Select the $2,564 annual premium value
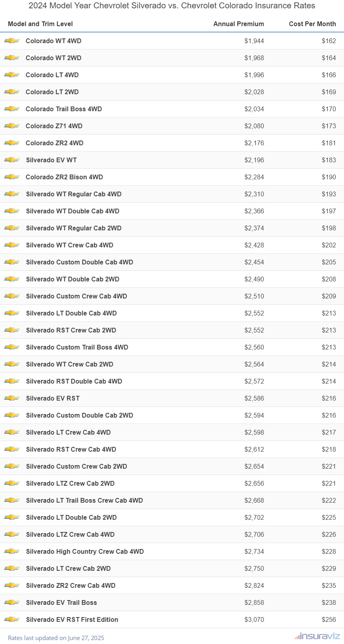Screen dimensions: 344x644 (x=254, y=364)
